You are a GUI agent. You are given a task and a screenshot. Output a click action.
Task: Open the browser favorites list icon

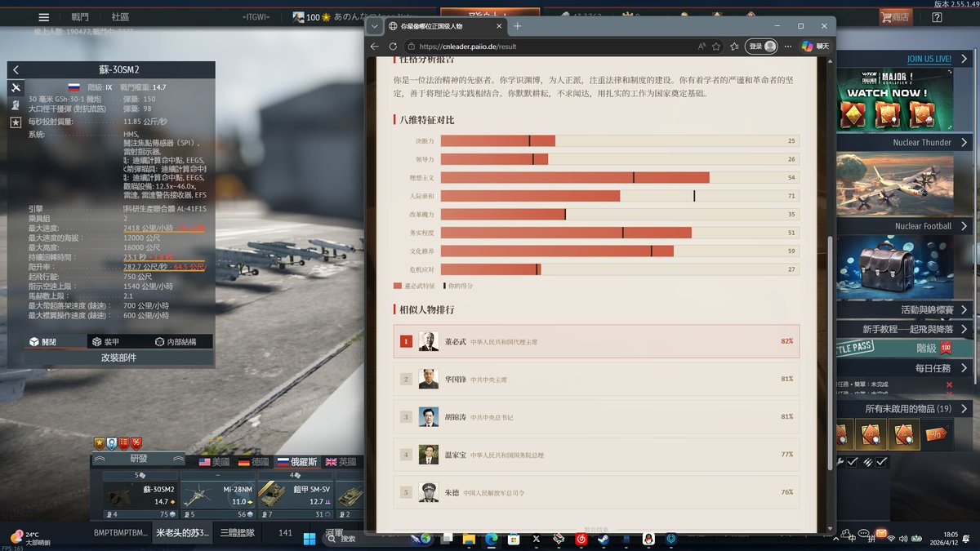[734, 47]
